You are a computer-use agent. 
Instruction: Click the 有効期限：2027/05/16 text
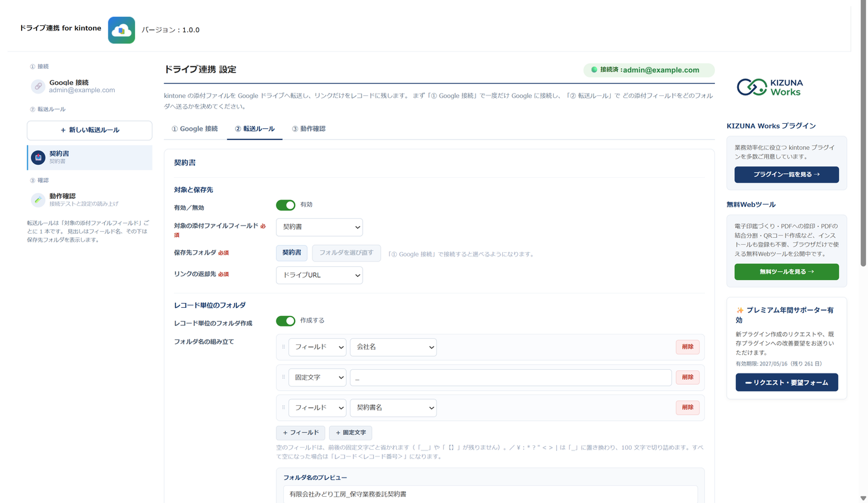(779, 364)
